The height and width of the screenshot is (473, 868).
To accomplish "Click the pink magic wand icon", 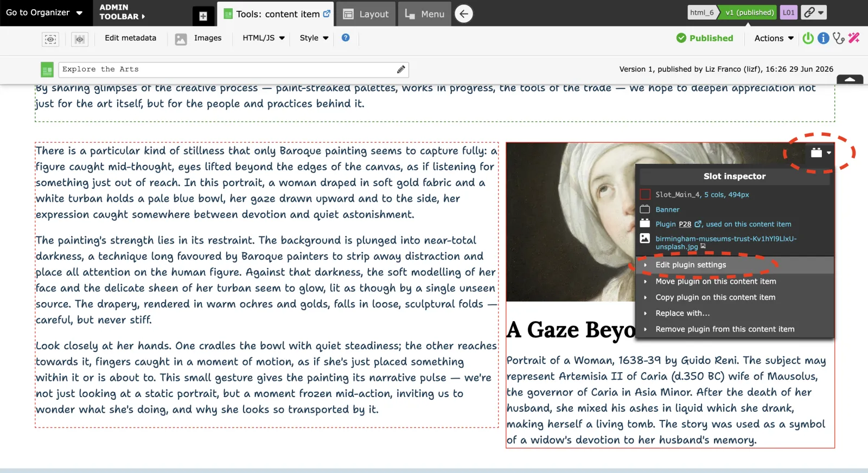I will [854, 38].
